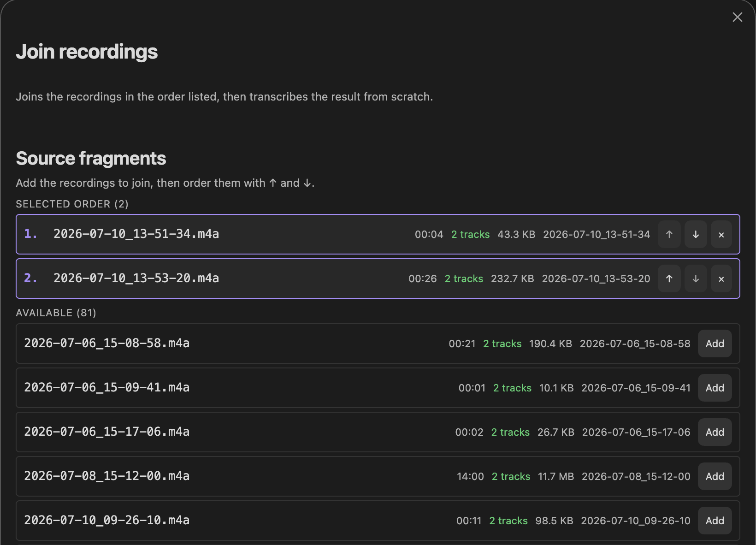Add recording 2026-07-06_15-17-06.m4a
Viewport: 756px width, 545px height.
(715, 432)
